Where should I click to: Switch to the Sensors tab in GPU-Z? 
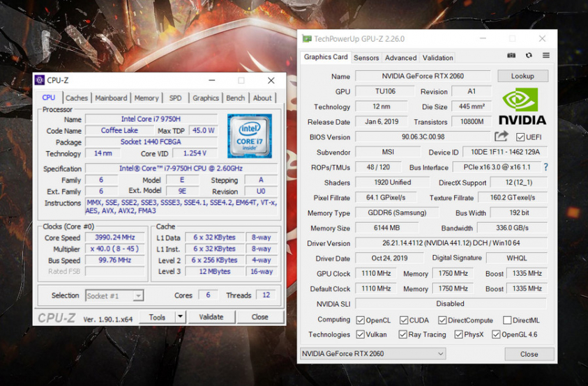(x=366, y=58)
